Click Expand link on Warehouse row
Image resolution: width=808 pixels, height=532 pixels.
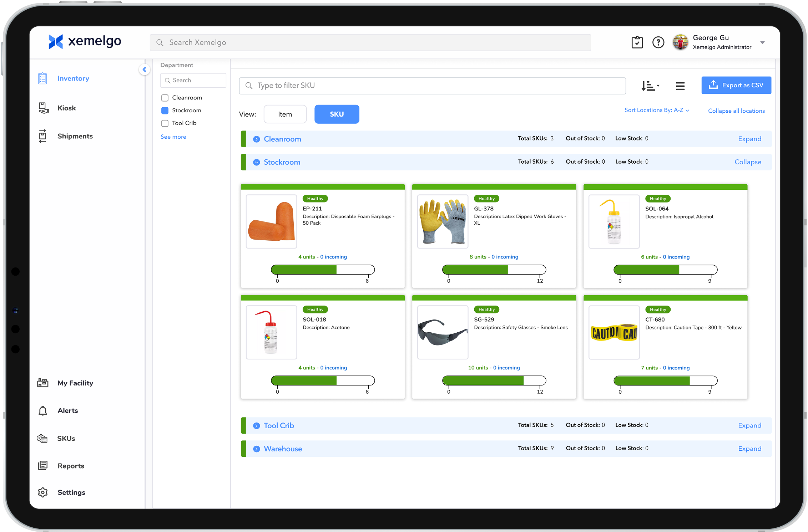[749, 449]
